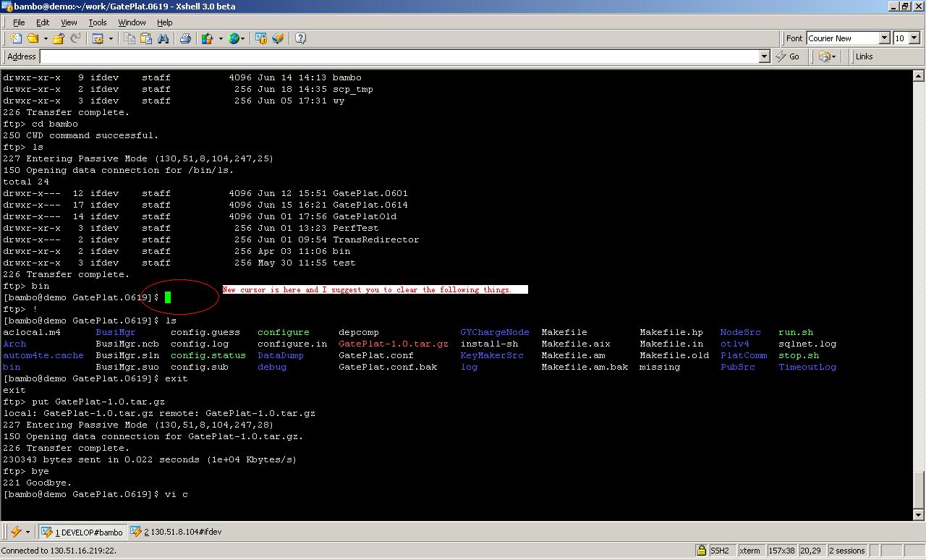Open Help using the question mark toolbar icon
The image size is (926, 560).
(299, 38)
